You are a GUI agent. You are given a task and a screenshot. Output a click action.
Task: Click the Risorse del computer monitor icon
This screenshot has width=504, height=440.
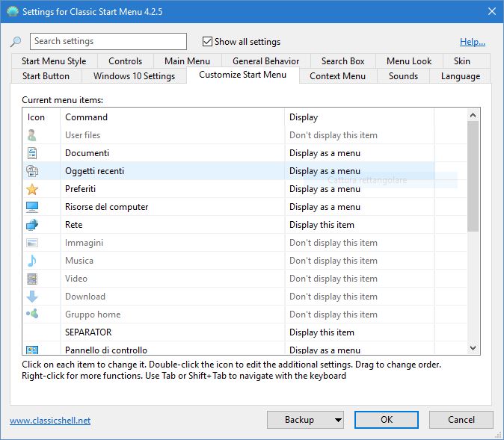pyautogui.click(x=32, y=207)
